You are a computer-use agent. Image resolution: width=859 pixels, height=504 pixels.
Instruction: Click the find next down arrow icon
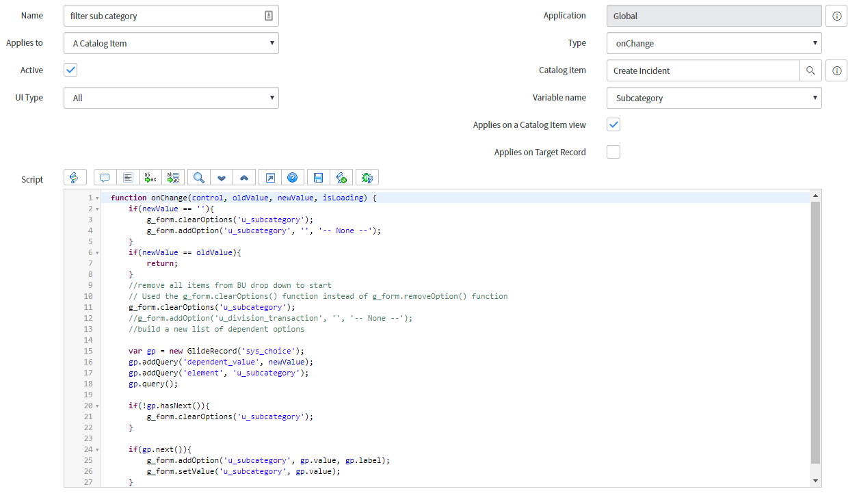click(x=222, y=178)
